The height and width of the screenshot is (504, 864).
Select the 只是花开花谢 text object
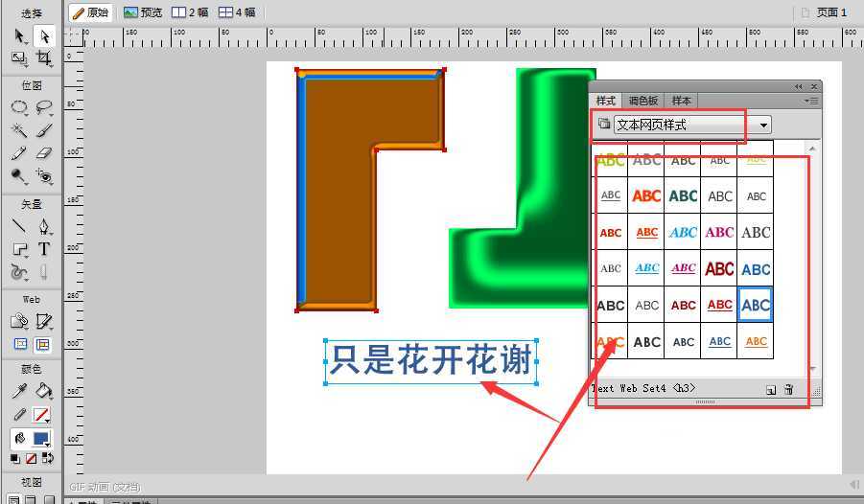431,361
